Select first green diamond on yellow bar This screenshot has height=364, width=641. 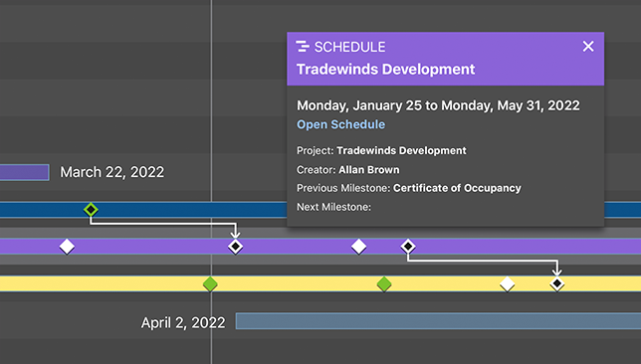click(x=210, y=283)
